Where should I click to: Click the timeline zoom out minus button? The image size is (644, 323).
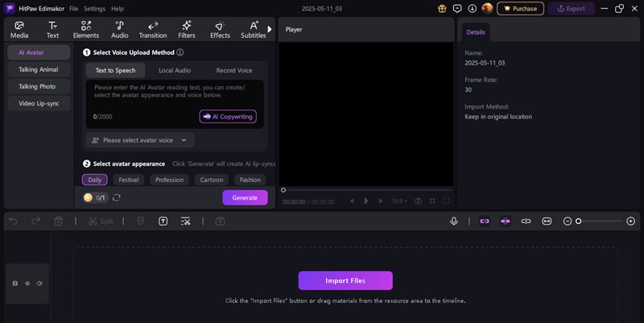(x=568, y=221)
